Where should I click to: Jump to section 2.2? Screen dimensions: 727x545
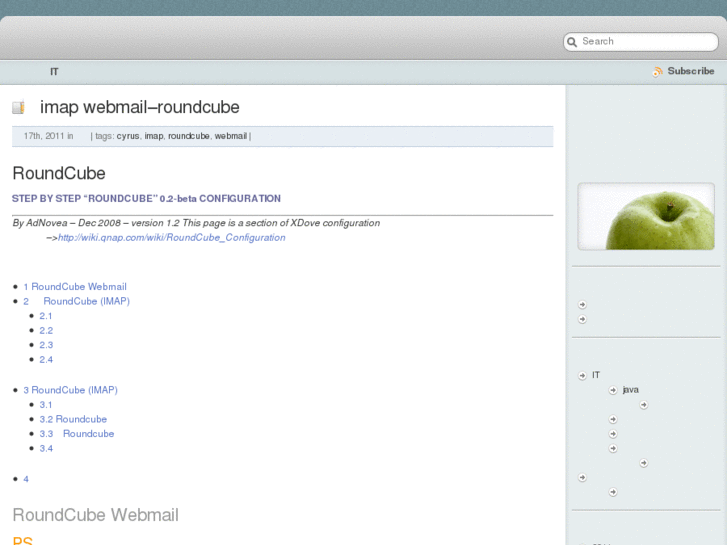46,331
